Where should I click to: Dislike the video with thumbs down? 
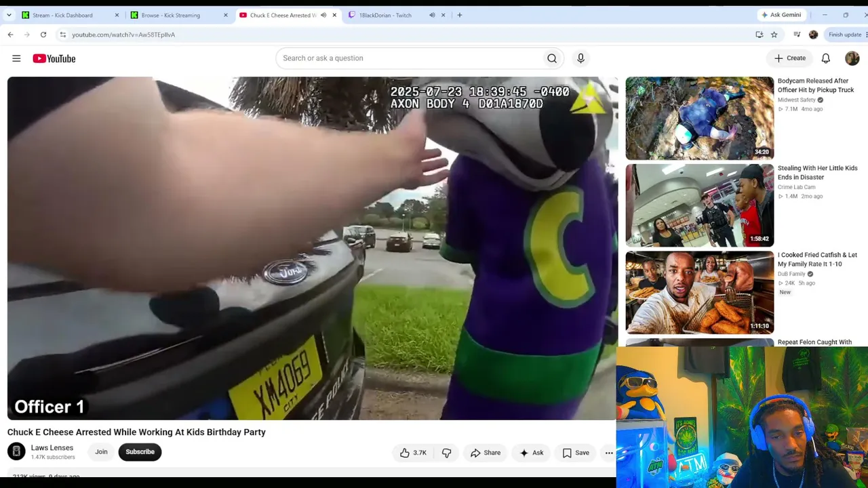446,453
